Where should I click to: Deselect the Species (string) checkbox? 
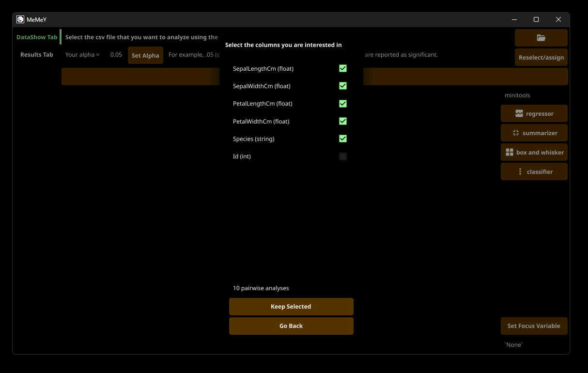(343, 139)
